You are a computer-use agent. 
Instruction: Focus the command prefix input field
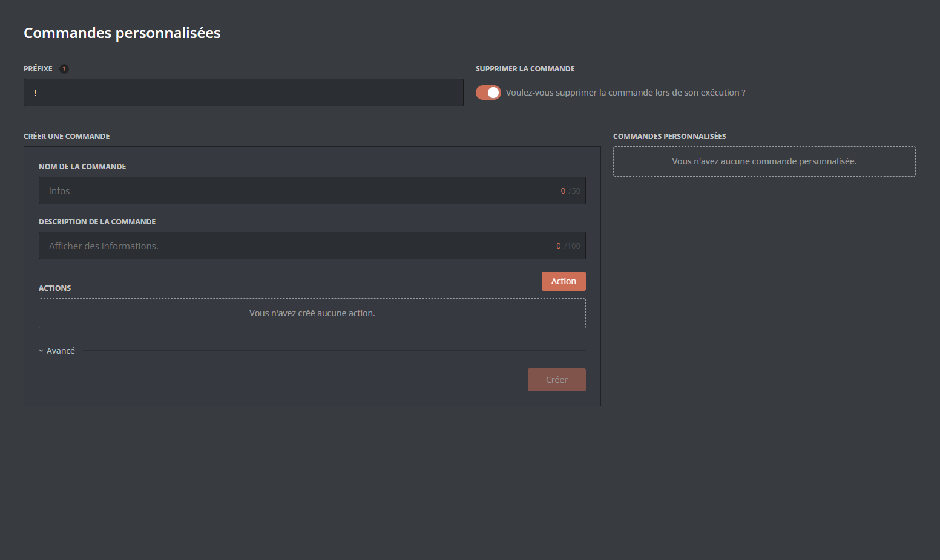243,92
